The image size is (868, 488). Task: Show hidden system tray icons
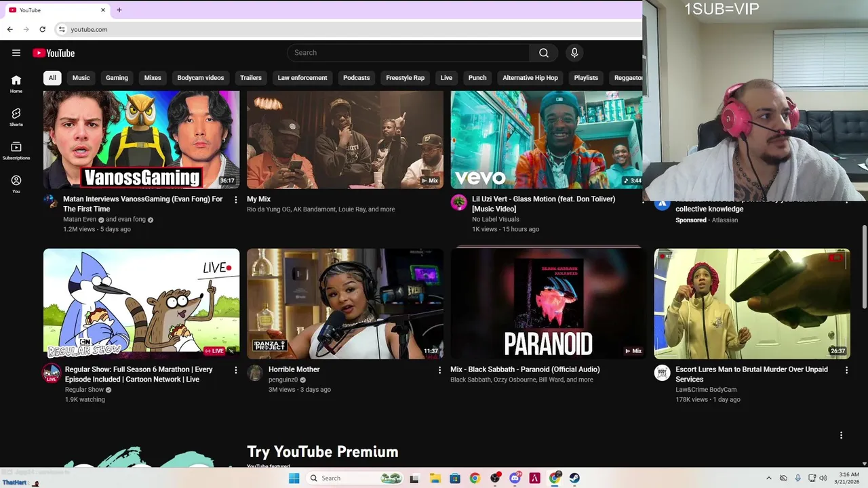point(768,478)
